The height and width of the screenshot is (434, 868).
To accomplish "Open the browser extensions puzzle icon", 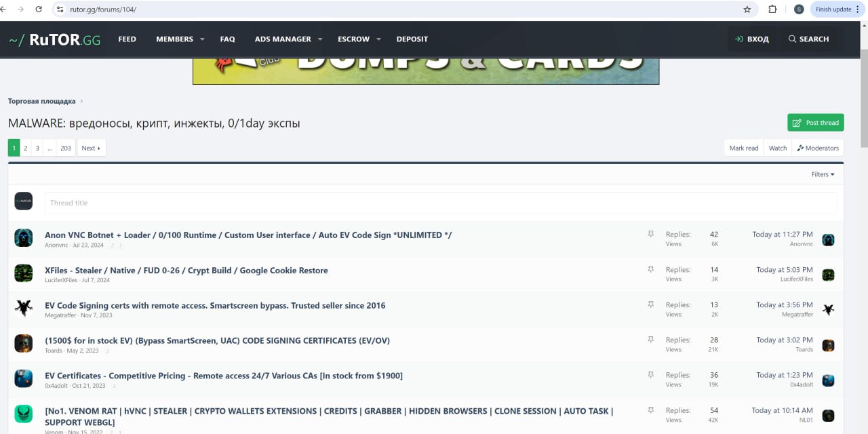I will 772,9.
